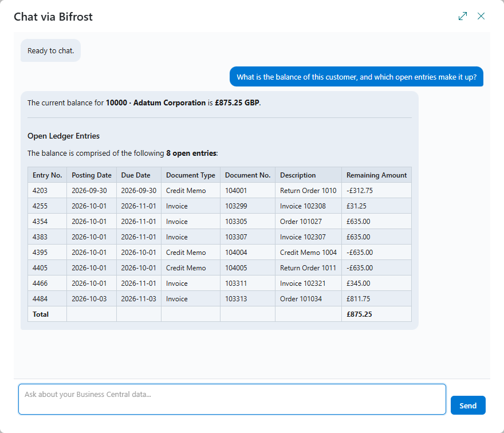Viewport: 504px width, 433px height.
Task: Click the Due Date column header
Action: tap(139, 175)
